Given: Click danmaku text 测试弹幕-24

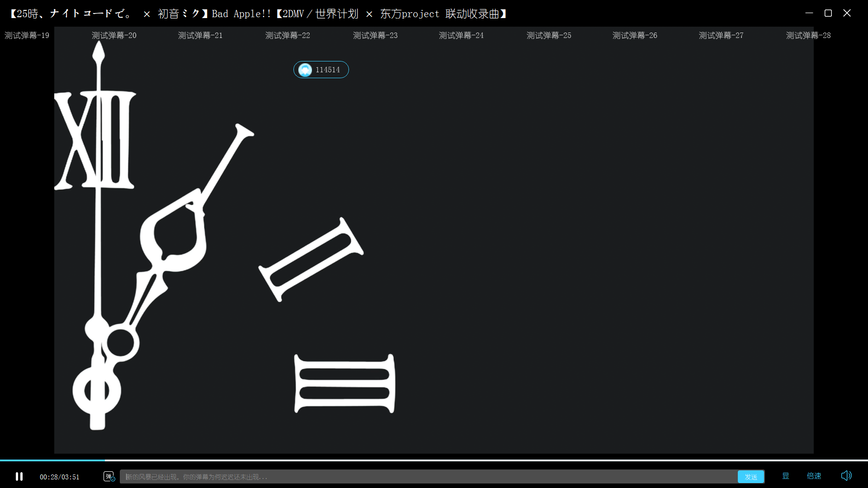Looking at the screenshot, I should pos(461,35).
